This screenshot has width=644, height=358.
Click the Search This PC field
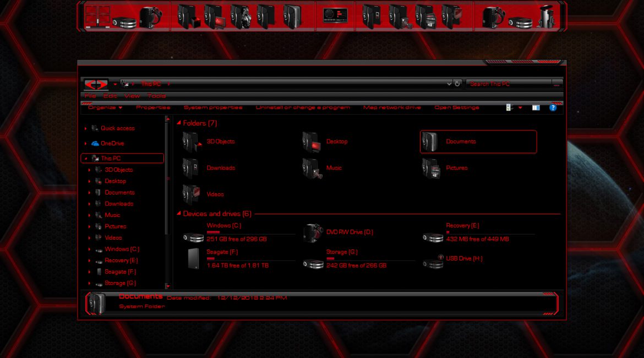pos(509,84)
